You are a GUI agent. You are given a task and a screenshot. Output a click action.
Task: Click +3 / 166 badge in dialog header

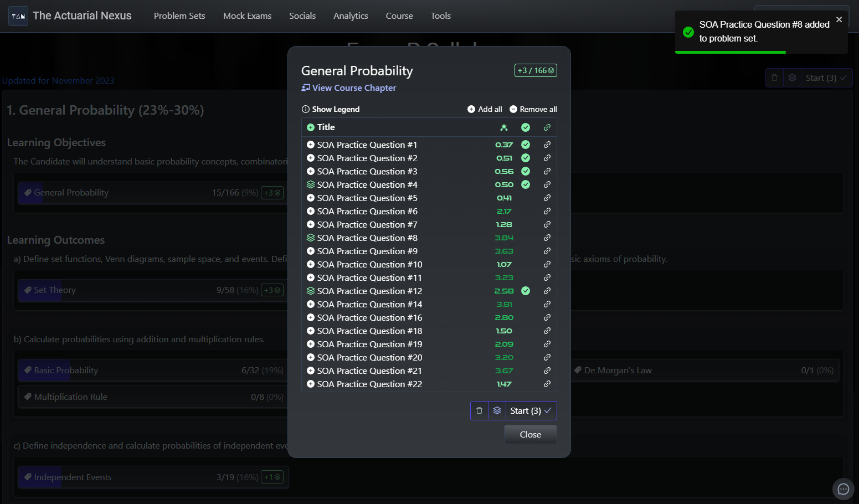pyautogui.click(x=536, y=70)
